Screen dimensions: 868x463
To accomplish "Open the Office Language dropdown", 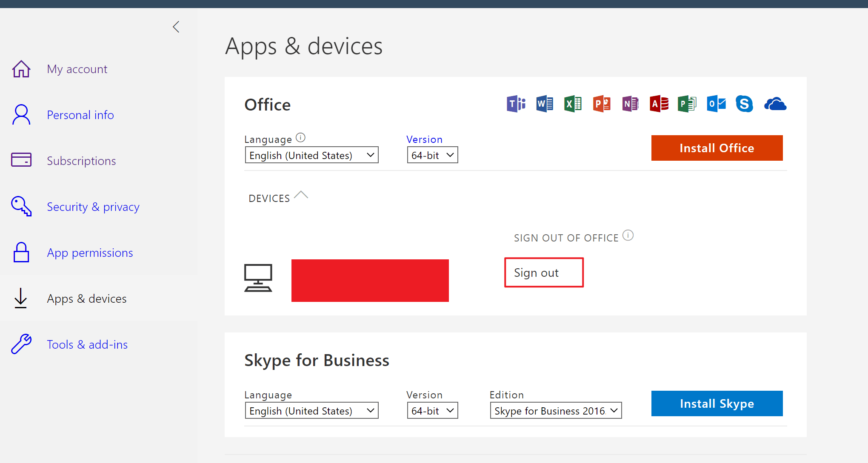I will [x=311, y=155].
